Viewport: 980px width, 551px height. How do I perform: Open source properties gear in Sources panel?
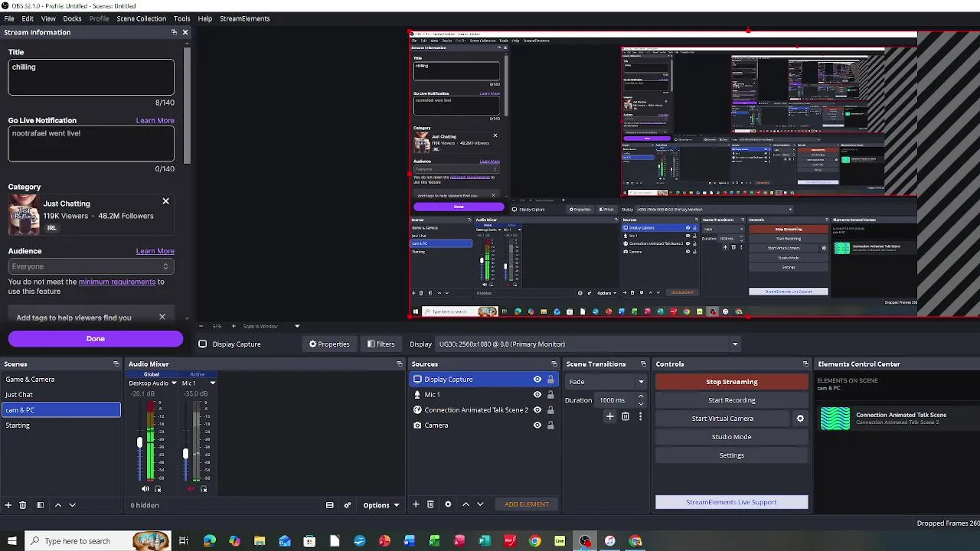(x=448, y=504)
